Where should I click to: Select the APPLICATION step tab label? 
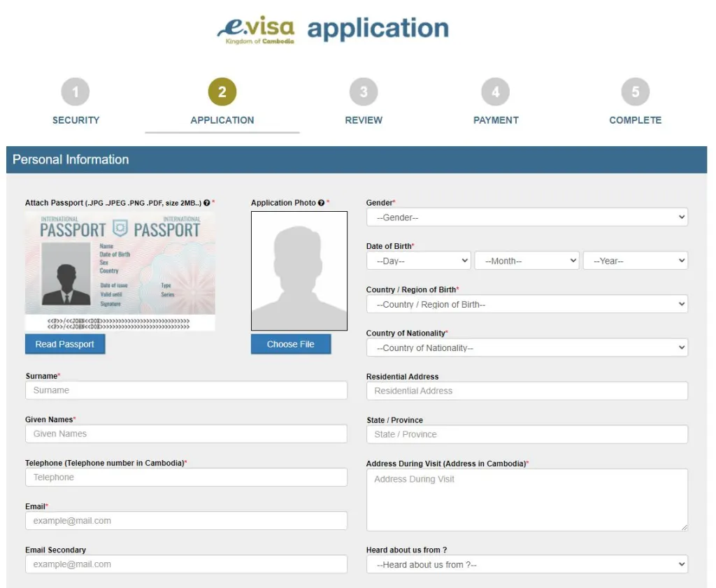[x=222, y=120]
